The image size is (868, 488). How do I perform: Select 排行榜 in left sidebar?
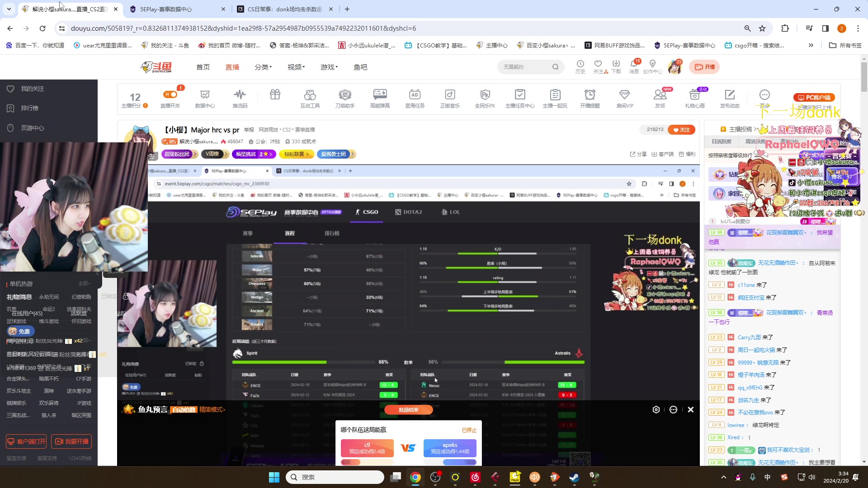29,108
